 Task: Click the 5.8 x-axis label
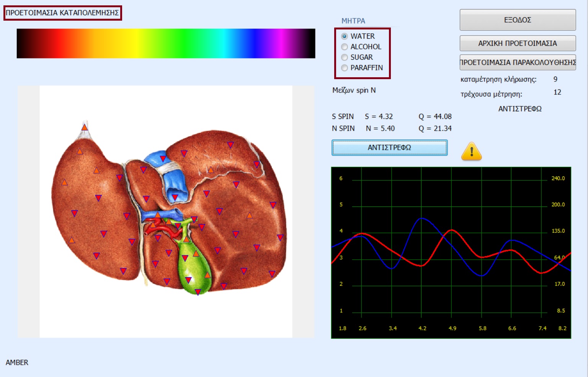click(x=483, y=328)
